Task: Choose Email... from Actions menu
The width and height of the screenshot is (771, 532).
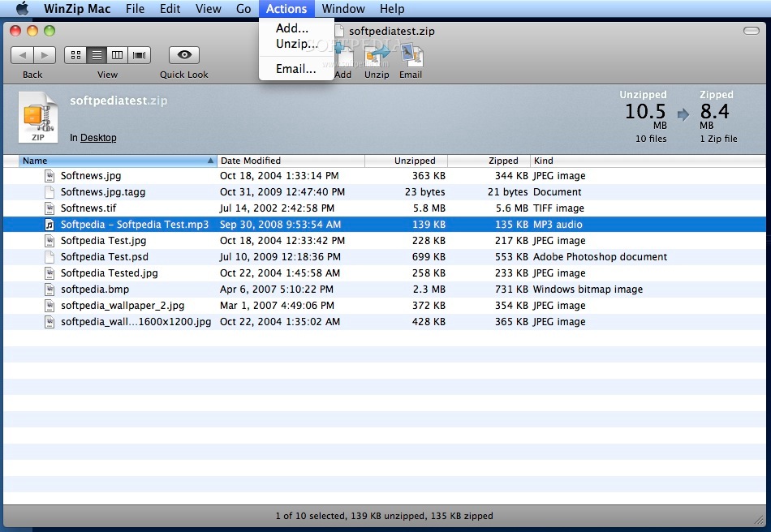Action: click(x=295, y=69)
